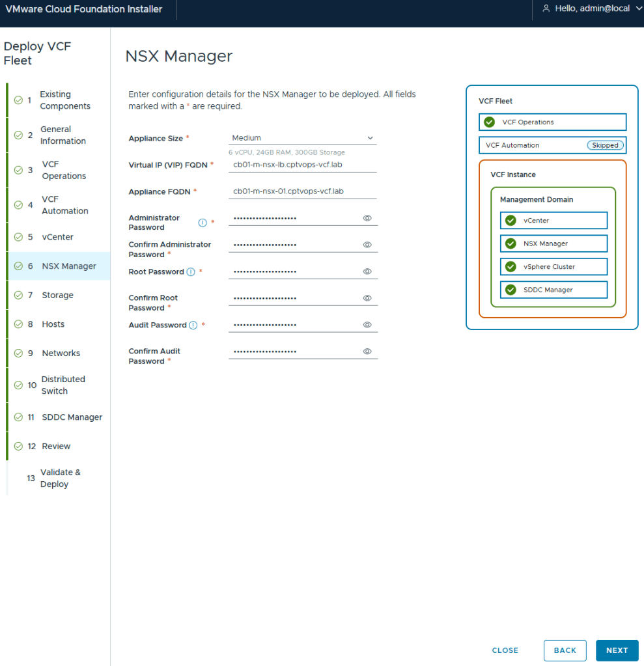Image resolution: width=644 pixels, height=666 pixels.
Task: Click green checkmark beside vCenter in diagram
Action: (511, 221)
